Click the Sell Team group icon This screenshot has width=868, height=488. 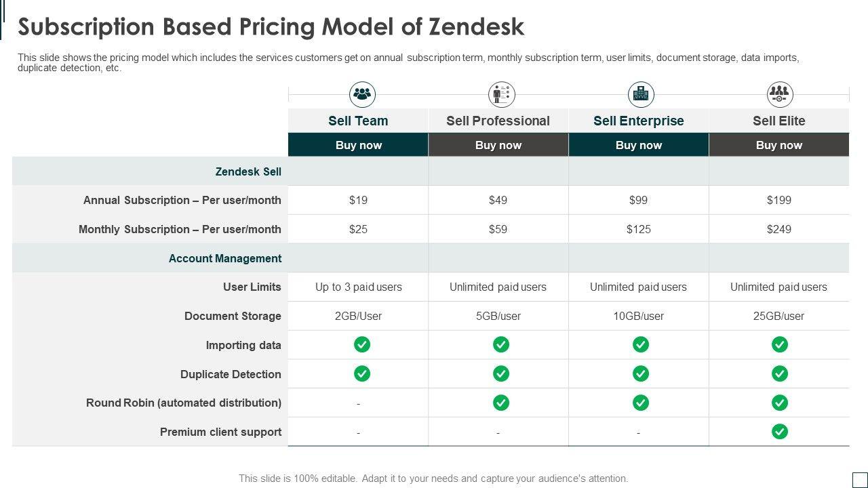pos(362,95)
